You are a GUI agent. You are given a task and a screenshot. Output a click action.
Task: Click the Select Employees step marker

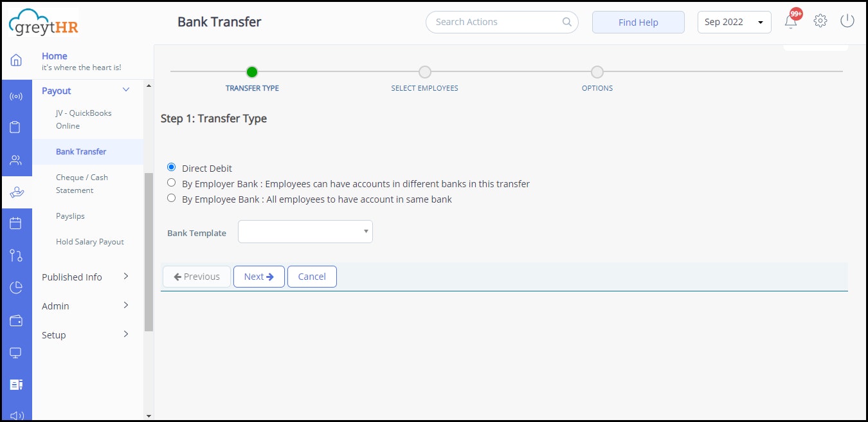pos(424,72)
